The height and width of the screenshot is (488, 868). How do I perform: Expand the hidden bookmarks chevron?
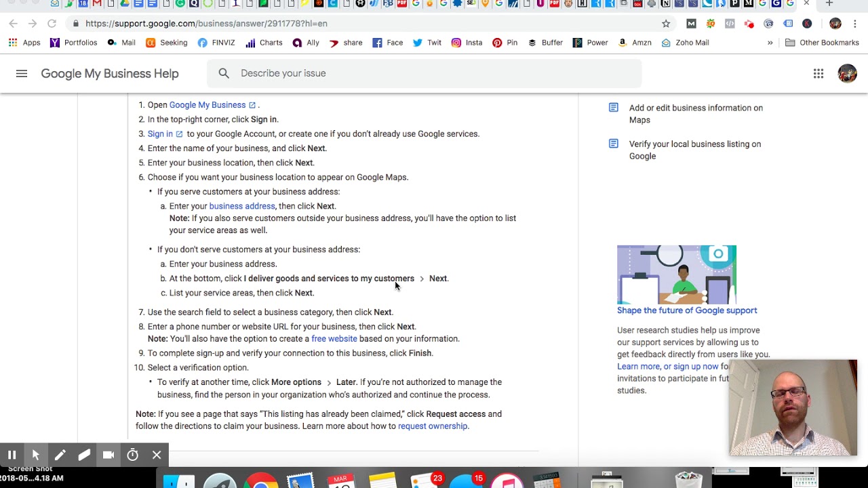coord(770,43)
